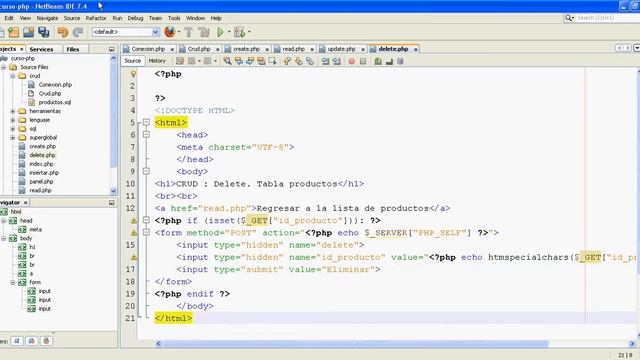Screen dimensions: 640x360
Task: Click the Last Edit icon in editor toolbar
Action: [x=180, y=61]
